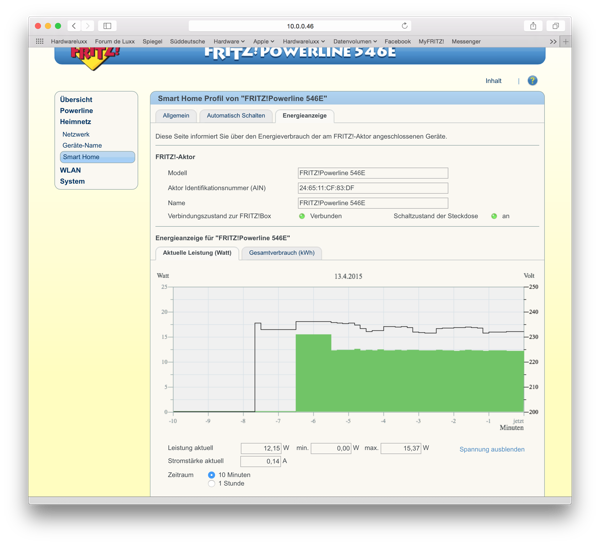Open the blue help question mark icon
Viewport: 600px width, 545px height.
pyautogui.click(x=532, y=81)
